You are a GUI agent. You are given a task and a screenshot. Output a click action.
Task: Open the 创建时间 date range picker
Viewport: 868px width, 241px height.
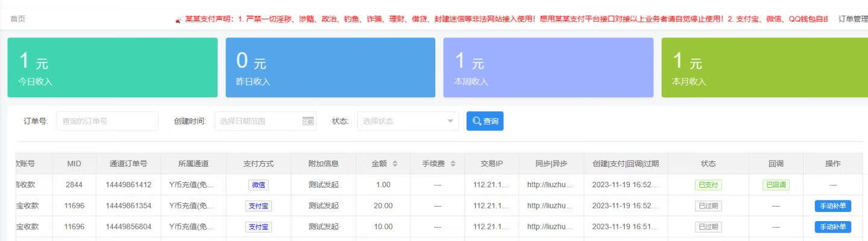point(266,121)
